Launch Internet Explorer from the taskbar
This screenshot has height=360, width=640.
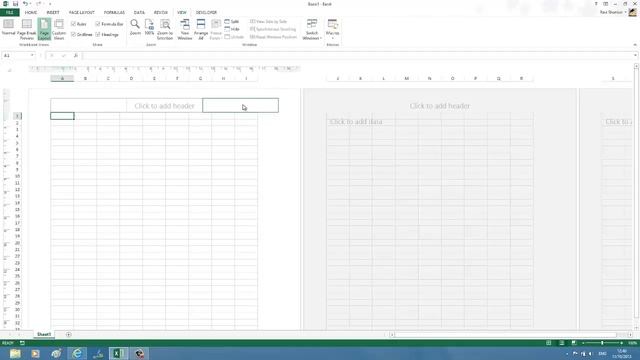[77, 353]
